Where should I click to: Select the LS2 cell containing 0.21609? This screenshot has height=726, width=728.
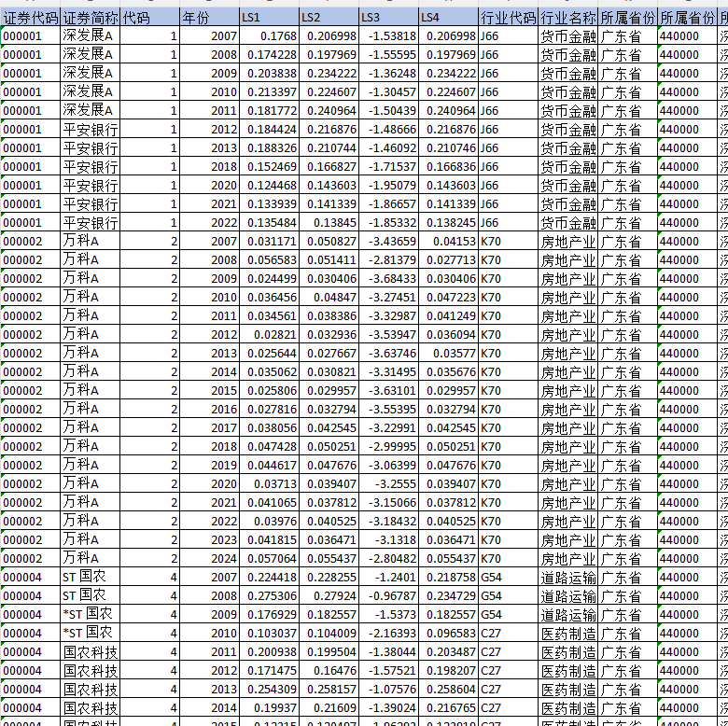(329, 708)
